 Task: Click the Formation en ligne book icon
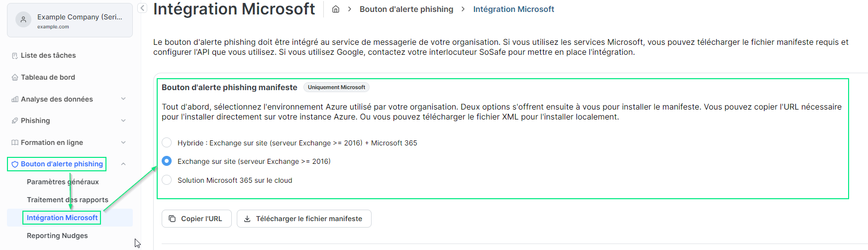pyautogui.click(x=14, y=143)
